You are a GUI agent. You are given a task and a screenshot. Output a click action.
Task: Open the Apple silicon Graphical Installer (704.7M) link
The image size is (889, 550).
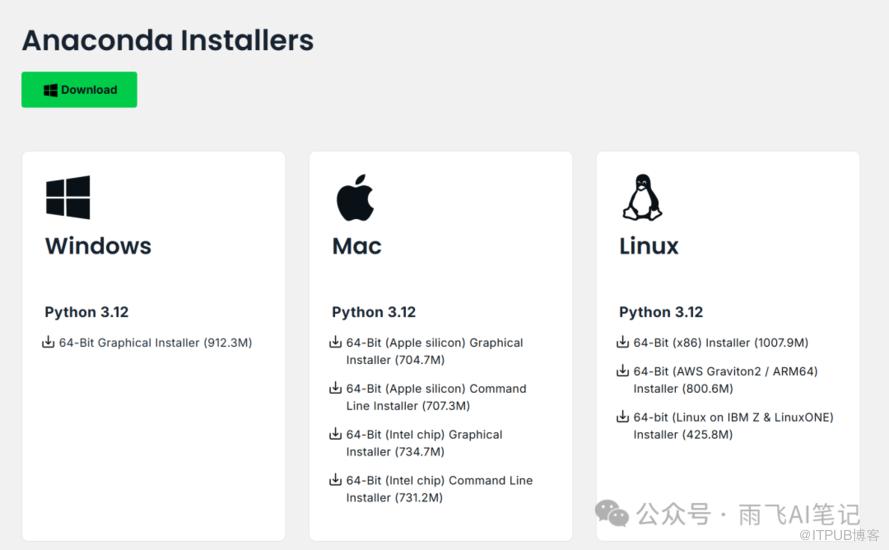pos(435,351)
